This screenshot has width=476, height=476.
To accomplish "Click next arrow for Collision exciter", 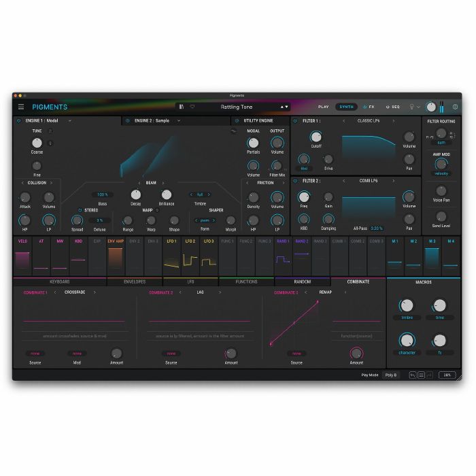I will [51, 183].
